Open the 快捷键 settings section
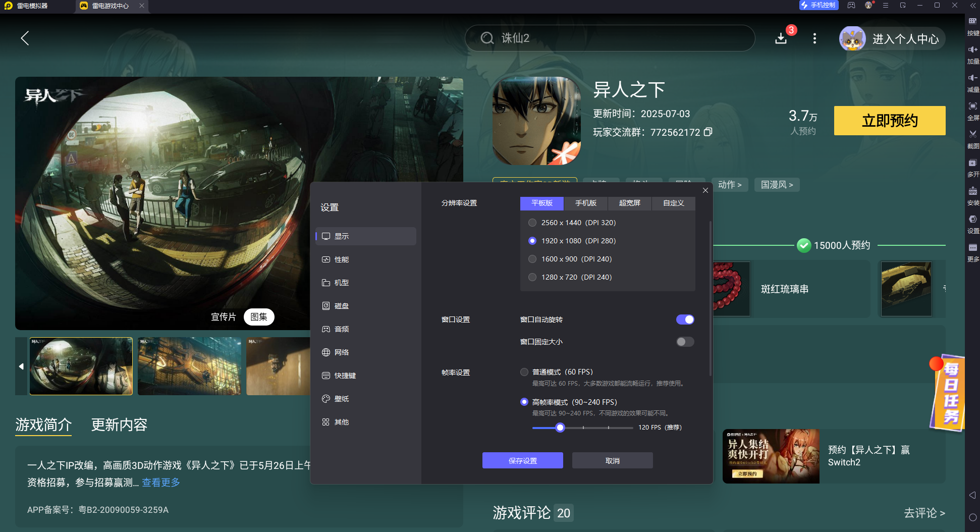The height and width of the screenshot is (532, 980). coord(366,376)
